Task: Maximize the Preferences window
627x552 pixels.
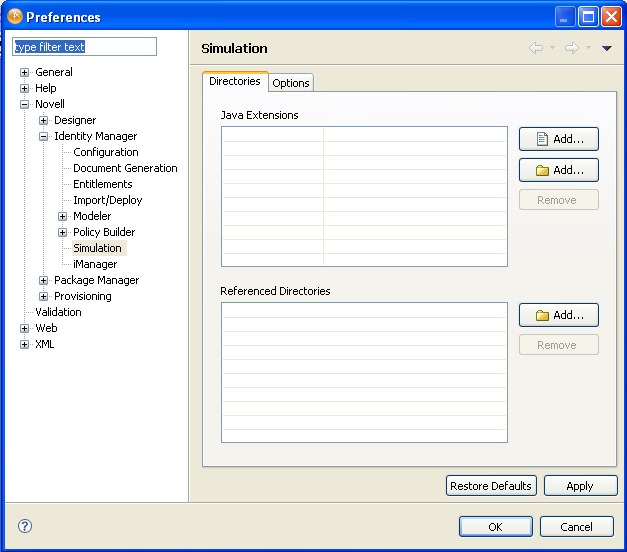Action: [588, 17]
